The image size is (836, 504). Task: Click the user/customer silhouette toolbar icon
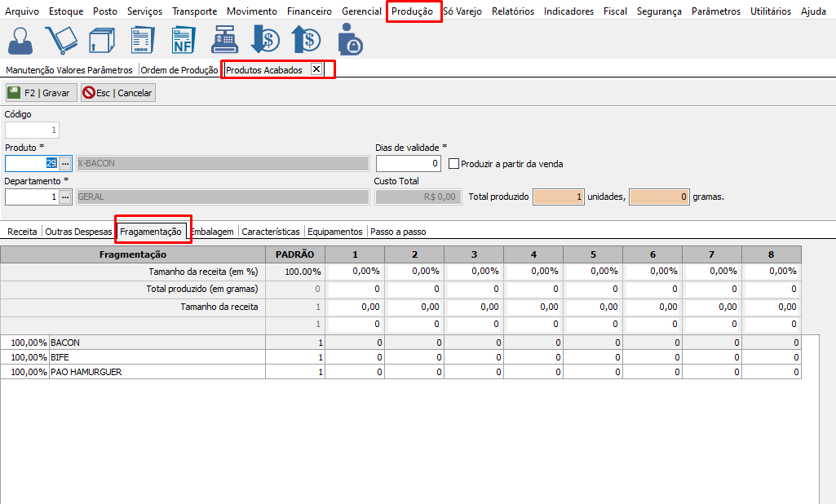point(21,40)
